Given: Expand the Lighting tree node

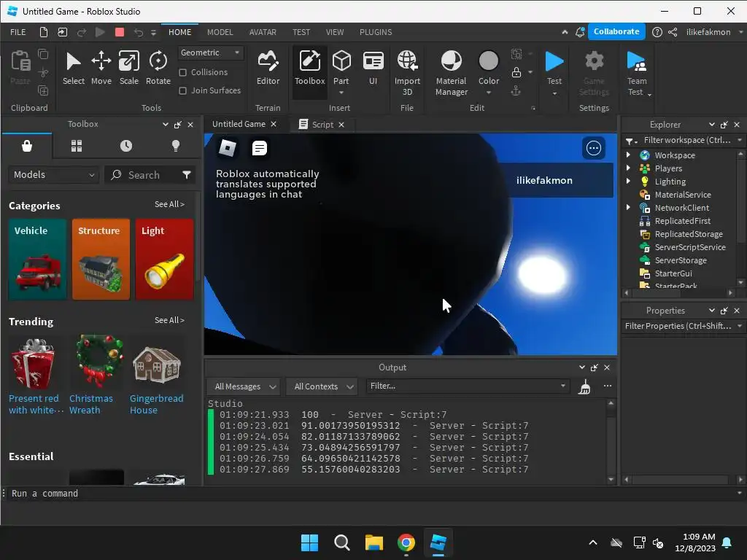Looking at the screenshot, I should [628, 181].
